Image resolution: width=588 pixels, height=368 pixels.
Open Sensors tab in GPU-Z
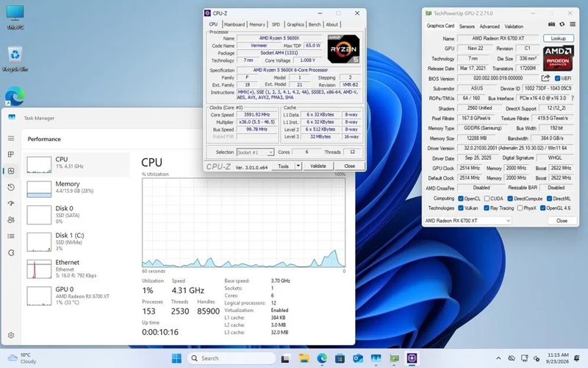click(467, 26)
